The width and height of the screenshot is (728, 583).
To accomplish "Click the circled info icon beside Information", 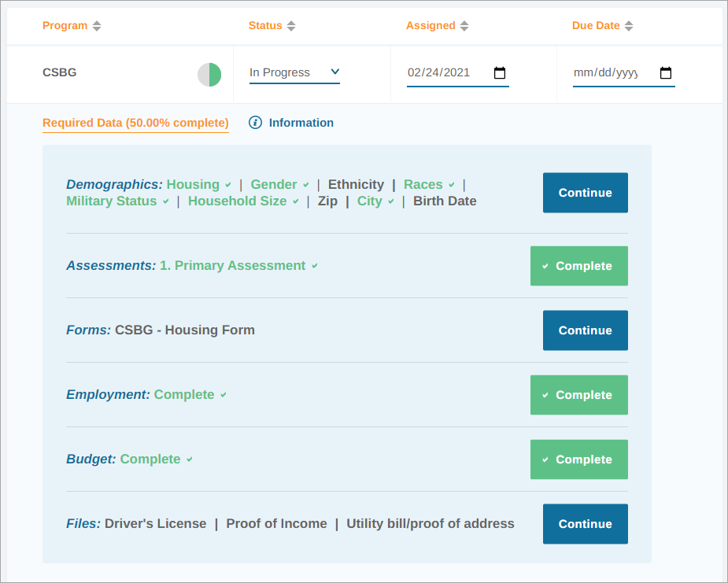I will point(255,123).
